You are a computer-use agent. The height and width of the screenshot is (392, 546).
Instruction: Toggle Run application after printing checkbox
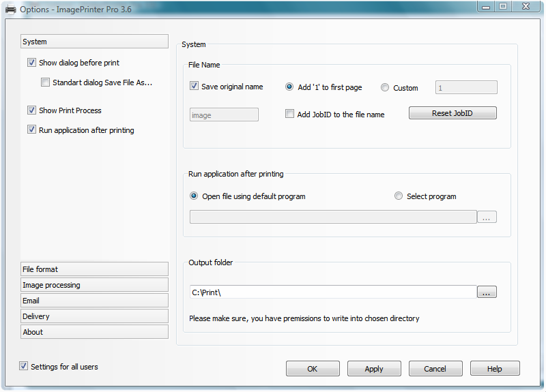coord(31,130)
